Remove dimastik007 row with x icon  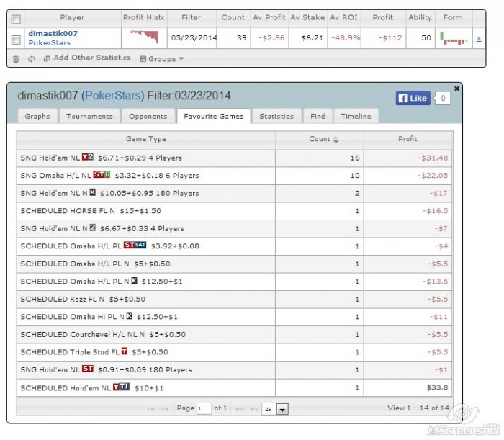tap(479, 39)
